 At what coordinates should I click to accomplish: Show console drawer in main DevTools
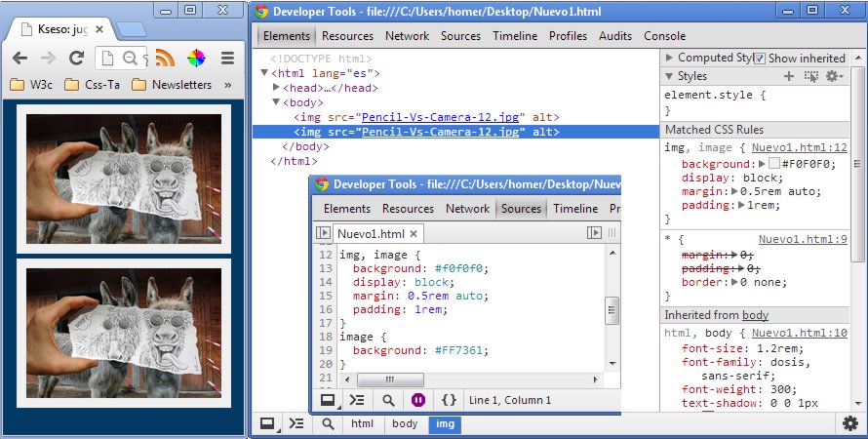pos(296,424)
